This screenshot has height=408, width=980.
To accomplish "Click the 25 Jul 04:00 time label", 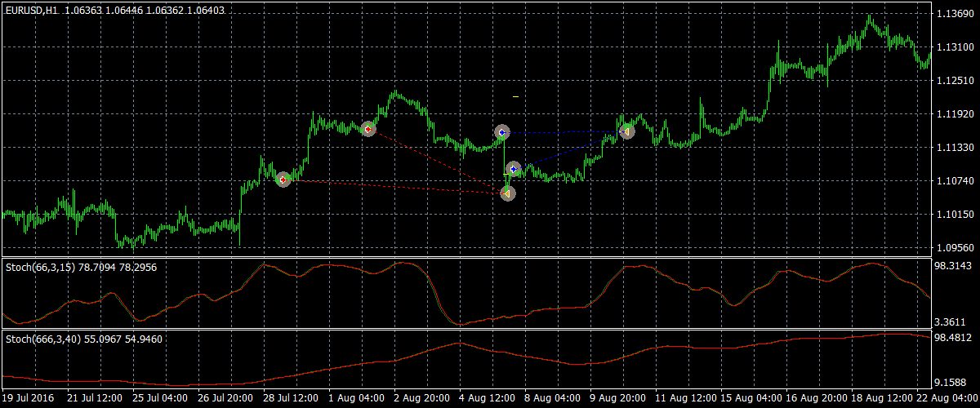I will [x=160, y=399].
